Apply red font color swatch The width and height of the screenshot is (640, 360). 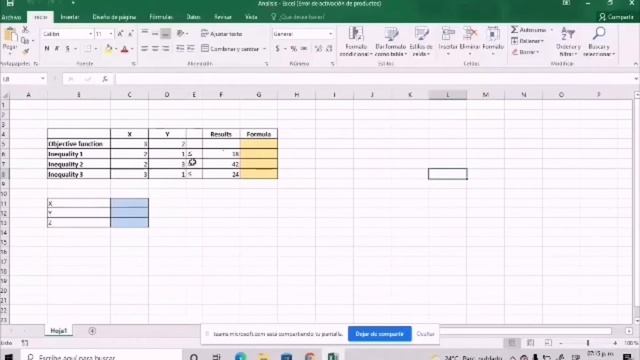125,49
